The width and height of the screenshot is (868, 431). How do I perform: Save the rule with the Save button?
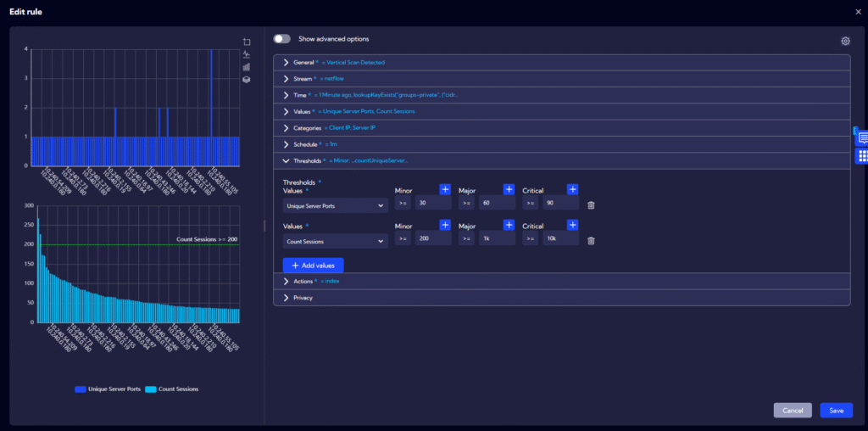pos(836,411)
